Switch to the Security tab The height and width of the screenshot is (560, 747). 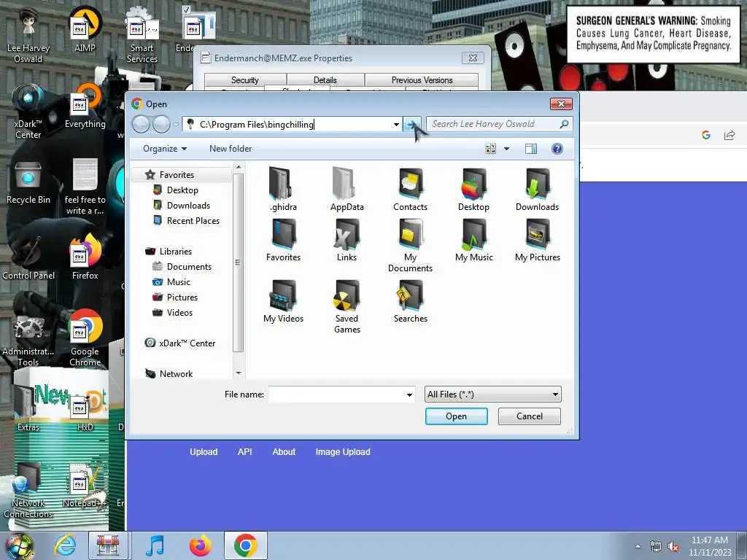pyautogui.click(x=245, y=80)
